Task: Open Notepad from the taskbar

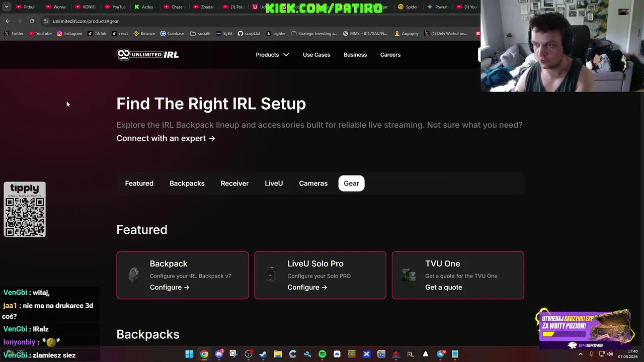Action: coord(455,354)
